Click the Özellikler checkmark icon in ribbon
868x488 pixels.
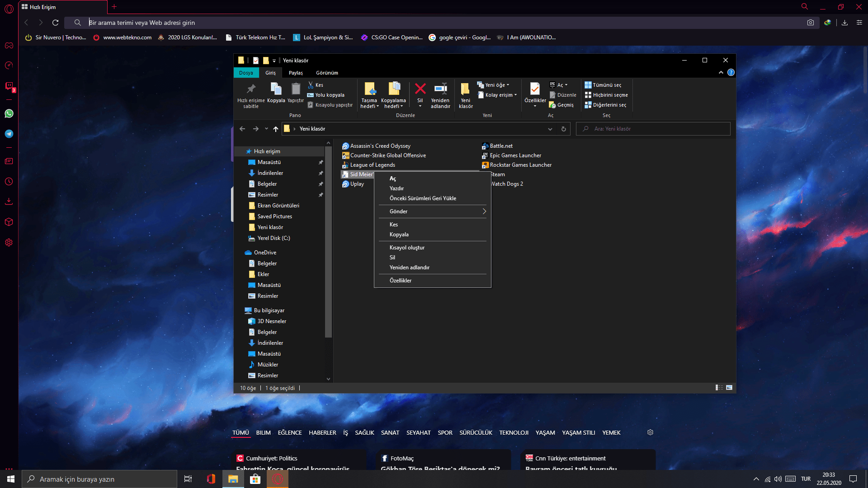[535, 89]
